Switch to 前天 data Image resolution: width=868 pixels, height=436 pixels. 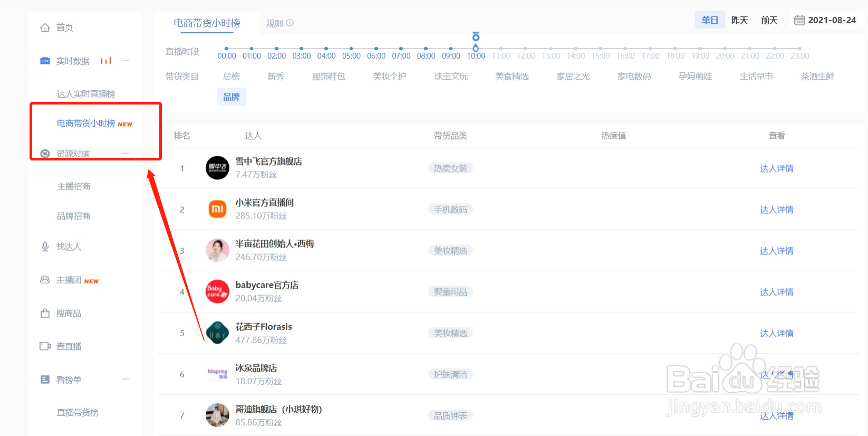[769, 20]
